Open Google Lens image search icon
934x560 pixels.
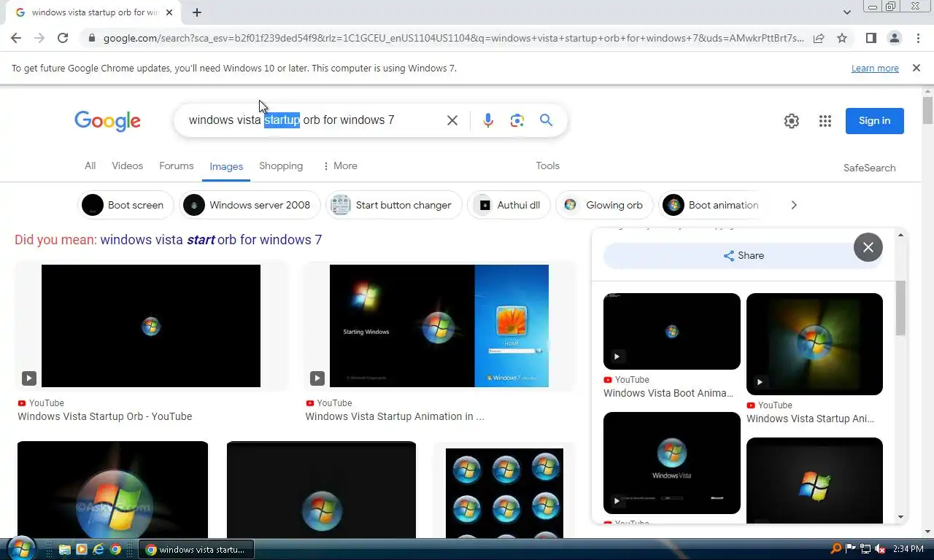(517, 120)
